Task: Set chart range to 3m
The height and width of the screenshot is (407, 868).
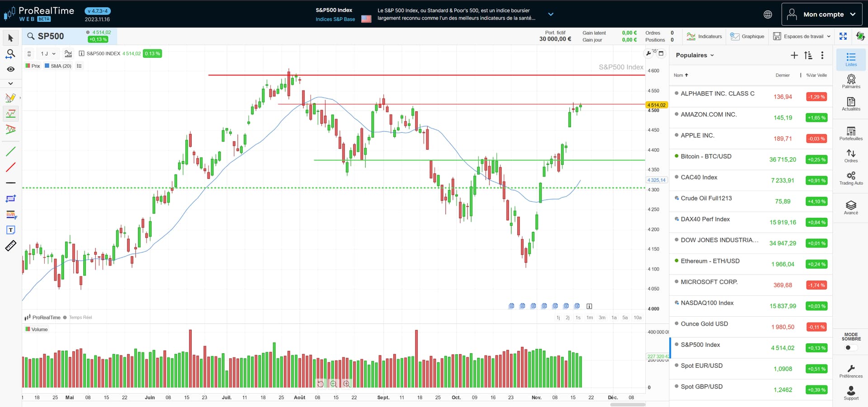Action: (x=602, y=318)
